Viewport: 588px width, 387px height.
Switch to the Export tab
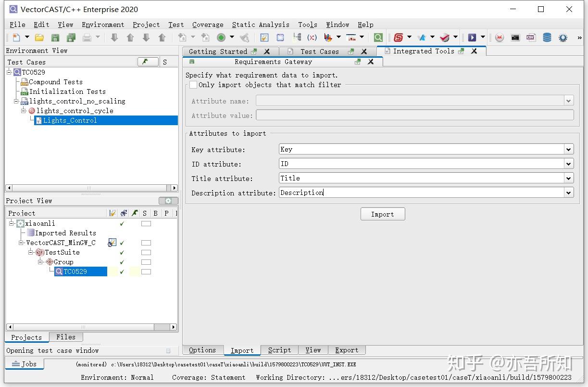pyautogui.click(x=347, y=350)
